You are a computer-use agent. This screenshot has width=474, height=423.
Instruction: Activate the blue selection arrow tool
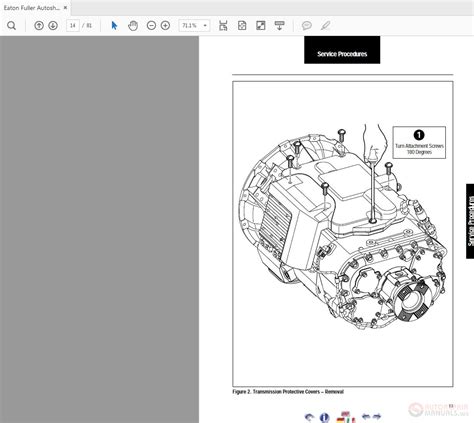click(x=114, y=25)
